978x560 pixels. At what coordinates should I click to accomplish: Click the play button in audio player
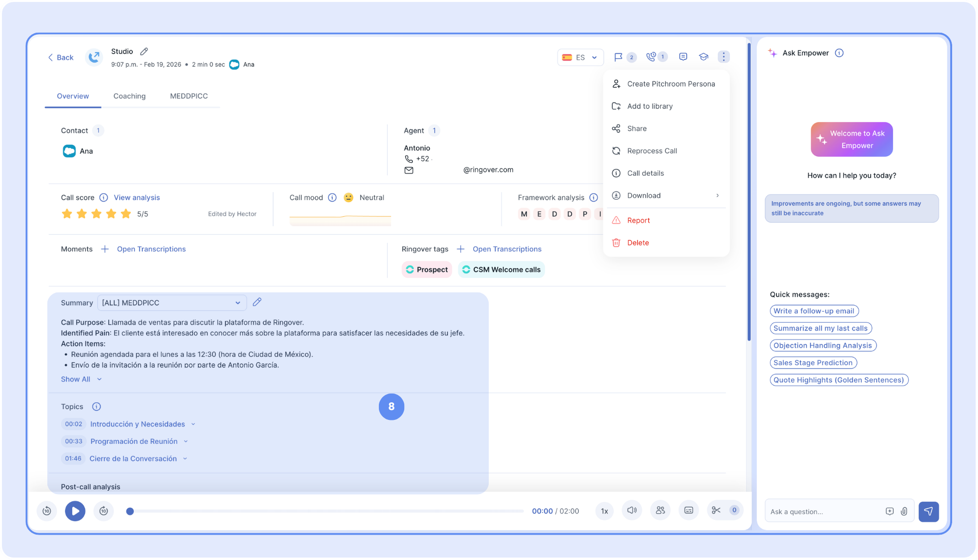(x=75, y=511)
